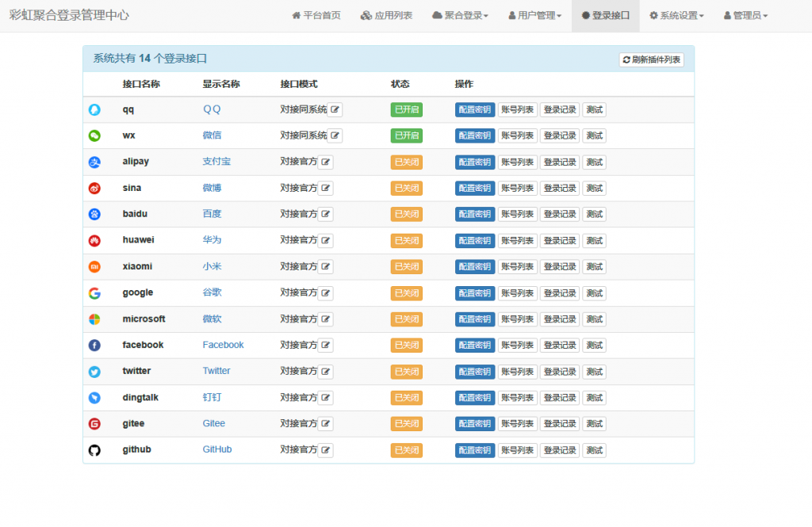812x527 pixels.
Task: Open 登录记录 for the twitter row
Action: [560, 372]
